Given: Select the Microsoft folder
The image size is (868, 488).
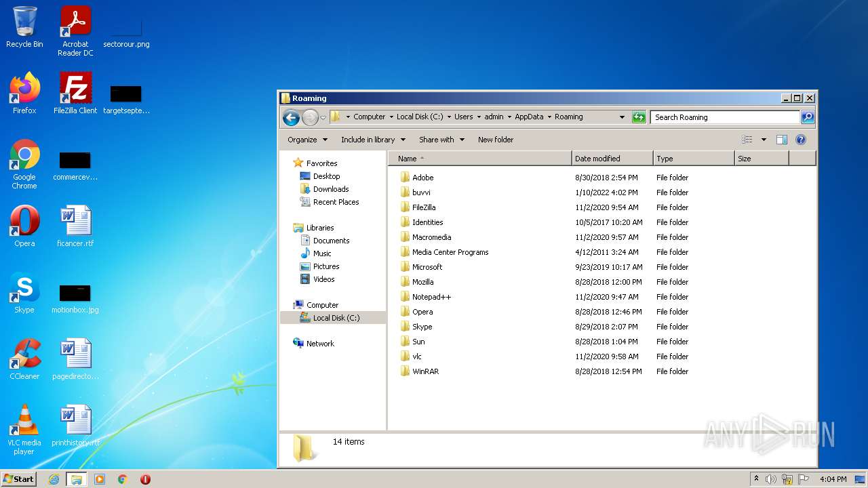Looking at the screenshot, I should pos(427,267).
